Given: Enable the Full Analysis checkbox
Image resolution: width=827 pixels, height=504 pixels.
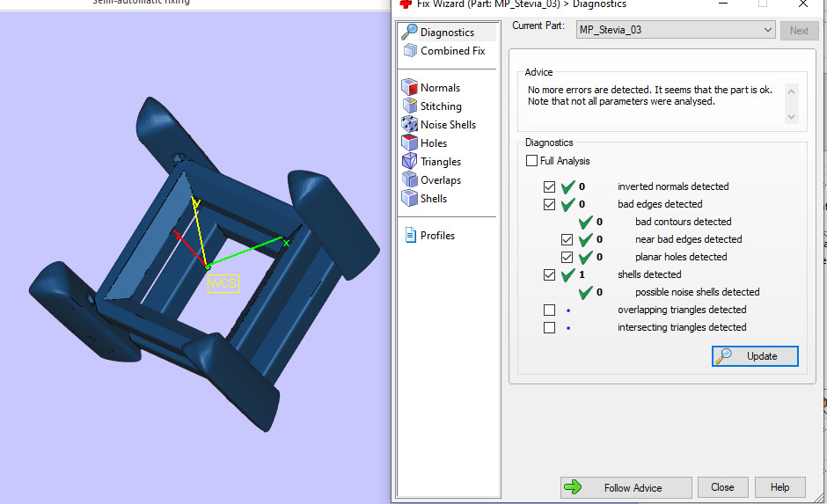Looking at the screenshot, I should (x=531, y=160).
